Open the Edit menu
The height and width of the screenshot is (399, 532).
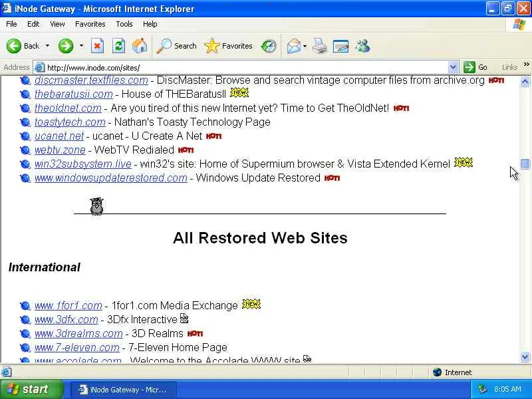pos(33,24)
